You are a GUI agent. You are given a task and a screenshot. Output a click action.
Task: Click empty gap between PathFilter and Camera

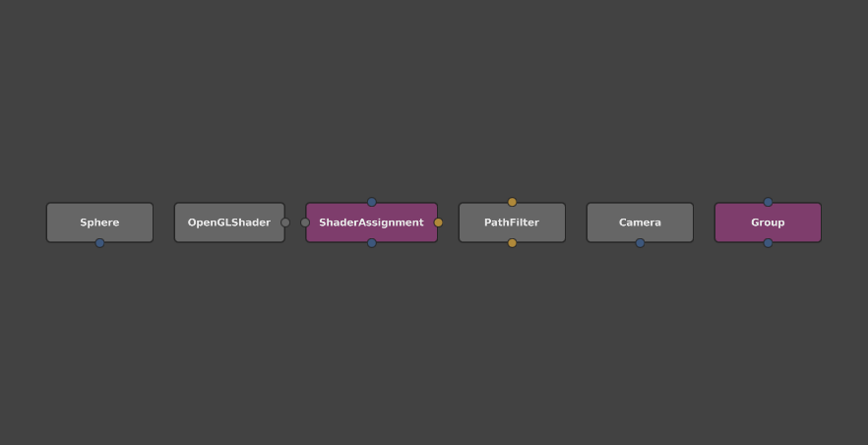pyautogui.click(x=576, y=222)
